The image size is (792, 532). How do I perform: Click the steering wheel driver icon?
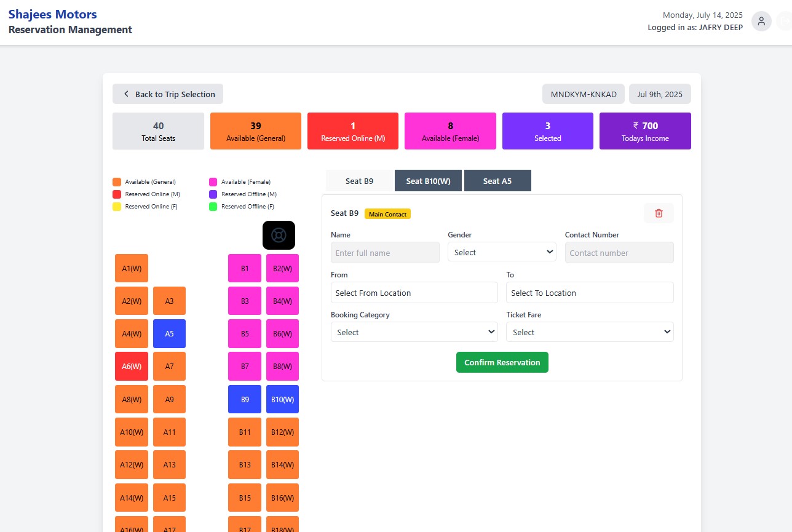coord(279,235)
